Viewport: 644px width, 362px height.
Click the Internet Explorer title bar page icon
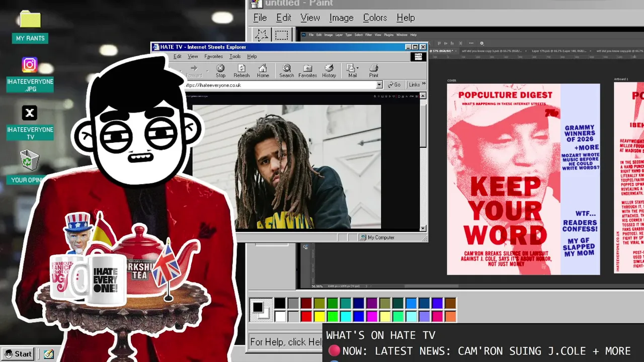156,47
